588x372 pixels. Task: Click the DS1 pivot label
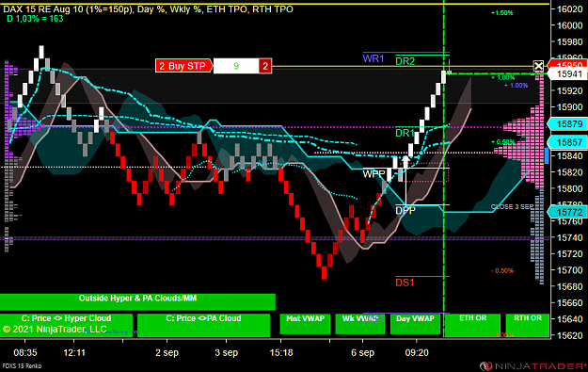click(405, 283)
